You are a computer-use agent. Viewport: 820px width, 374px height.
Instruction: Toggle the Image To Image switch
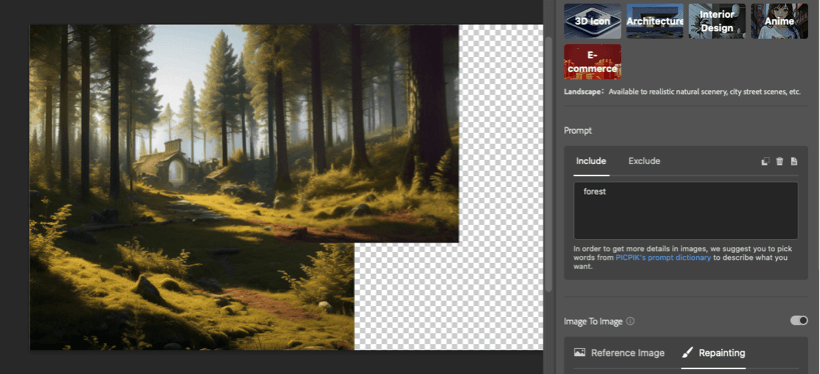[799, 321]
